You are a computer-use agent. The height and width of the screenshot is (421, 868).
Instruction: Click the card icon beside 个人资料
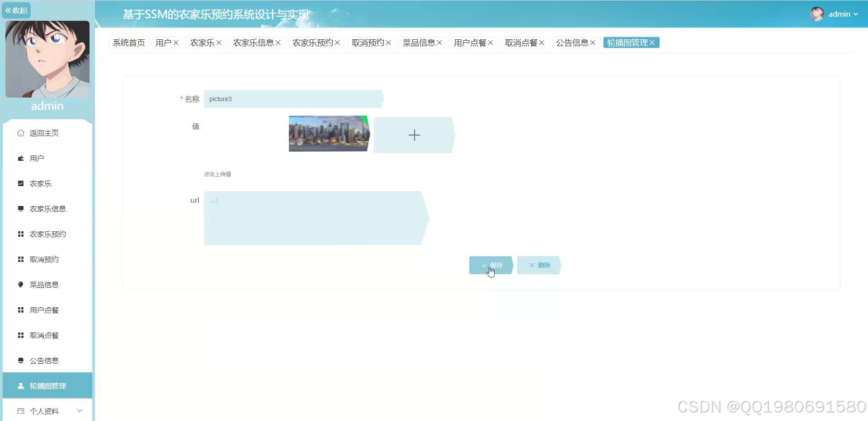pos(21,411)
